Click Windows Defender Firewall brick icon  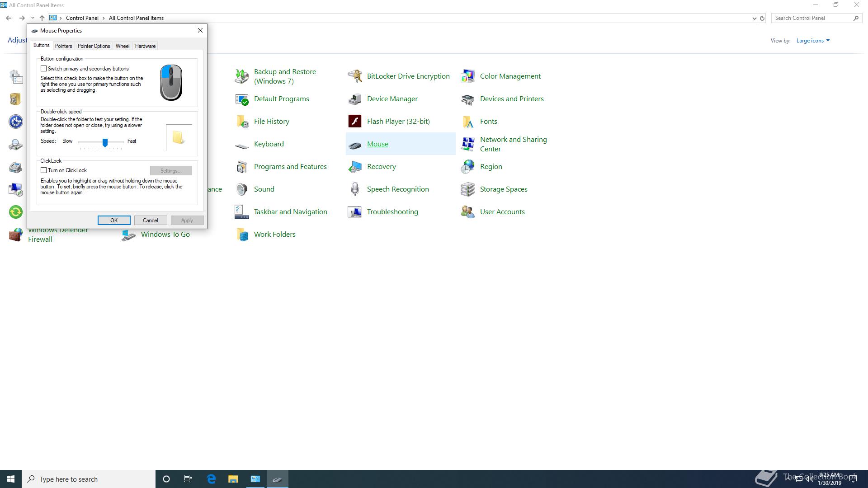(x=16, y=235)
